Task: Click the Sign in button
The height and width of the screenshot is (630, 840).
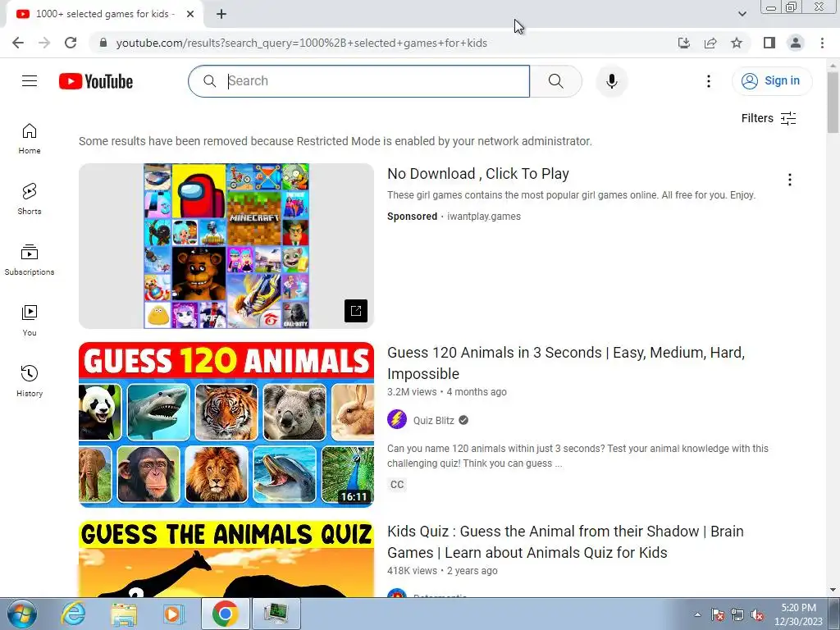Action: [771, 81]
